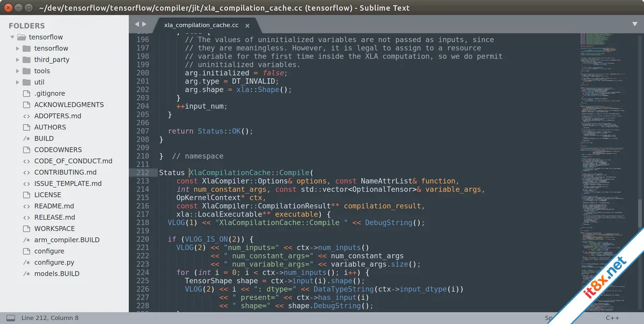Click the '// namespace' comment
This screenshot has height=324, width=644.
click(x=198, y=156)
